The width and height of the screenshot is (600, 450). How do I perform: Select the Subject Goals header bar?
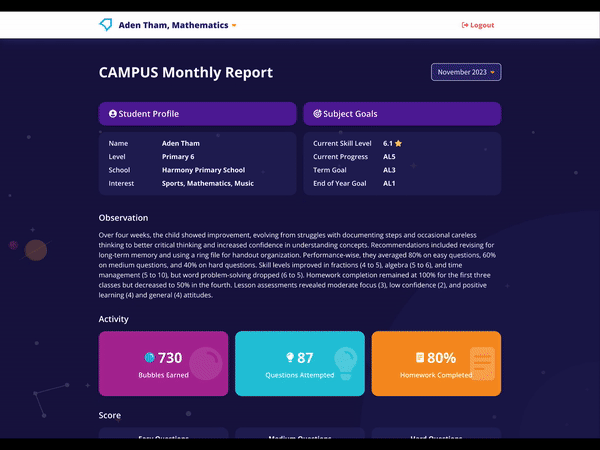(x=402, y=114)
